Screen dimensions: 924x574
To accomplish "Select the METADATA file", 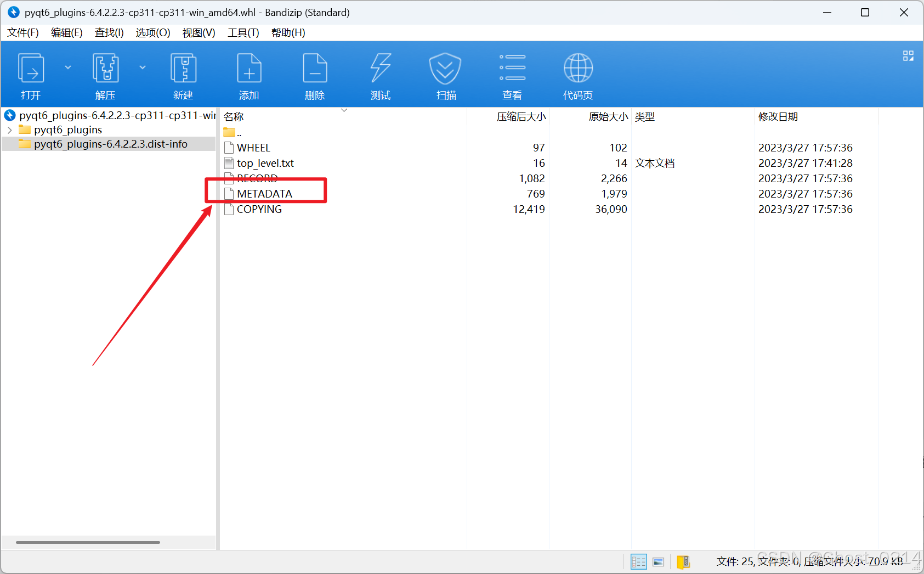I will (x=264, y=194).
